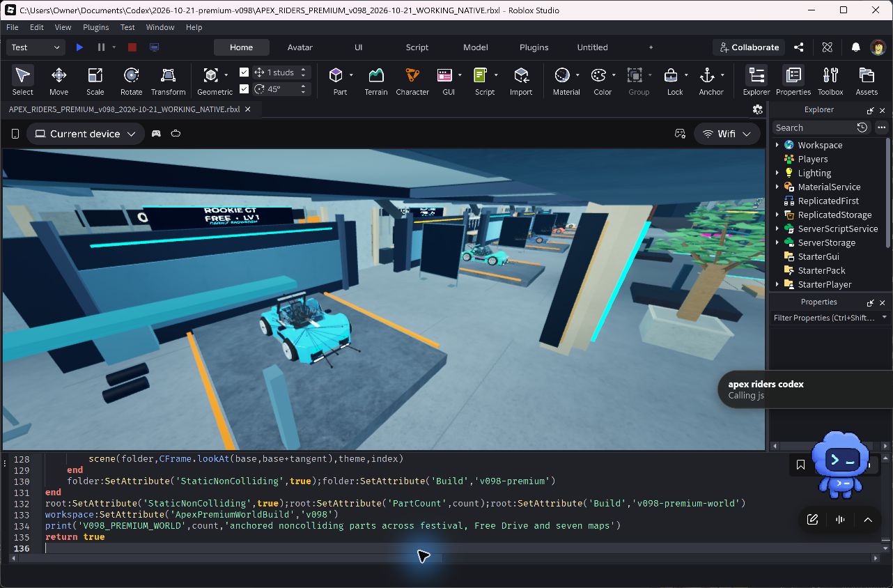Open the viewport settings gear
893x588 pixels.
(757, 109)
